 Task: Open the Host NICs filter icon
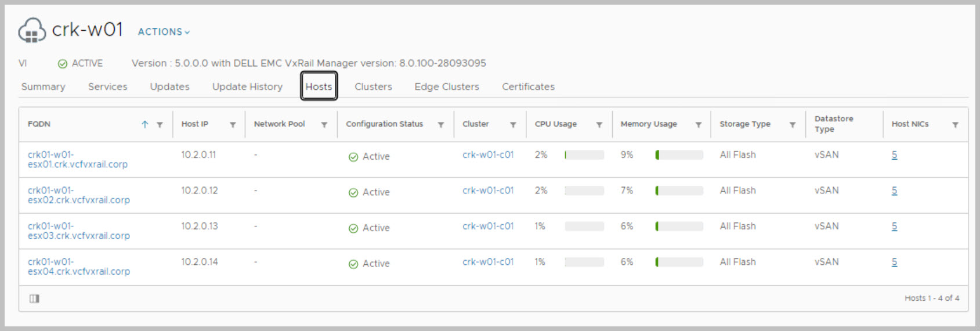point(955,125)
